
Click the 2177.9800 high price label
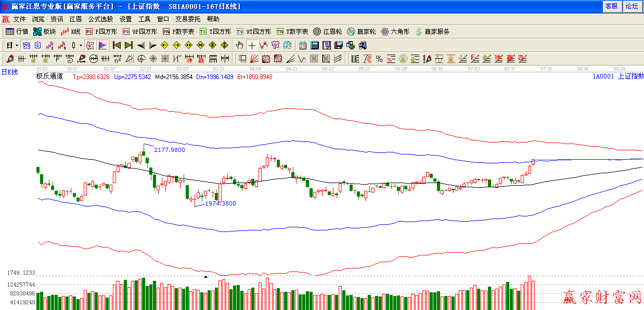pyautogui.click(x=170, y=150)
